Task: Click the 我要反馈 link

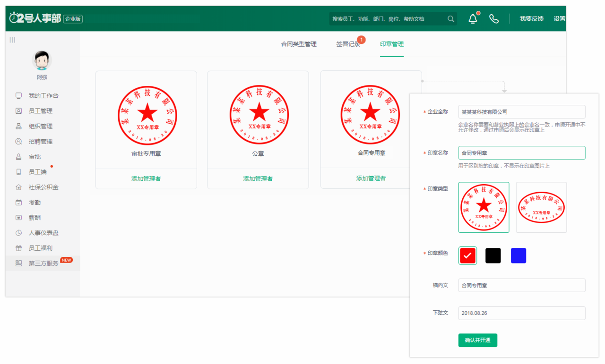Action: pyautogui.click(x=531, y=19)
